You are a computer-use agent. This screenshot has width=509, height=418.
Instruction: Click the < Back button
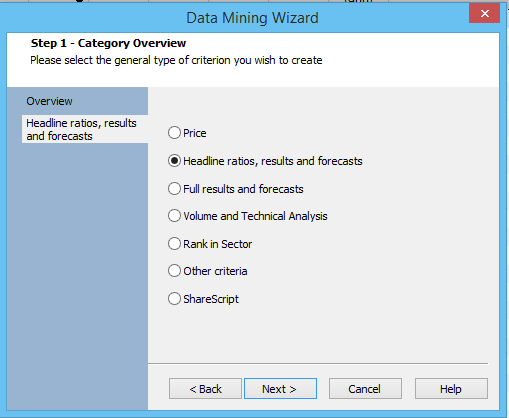pos(205,389)
